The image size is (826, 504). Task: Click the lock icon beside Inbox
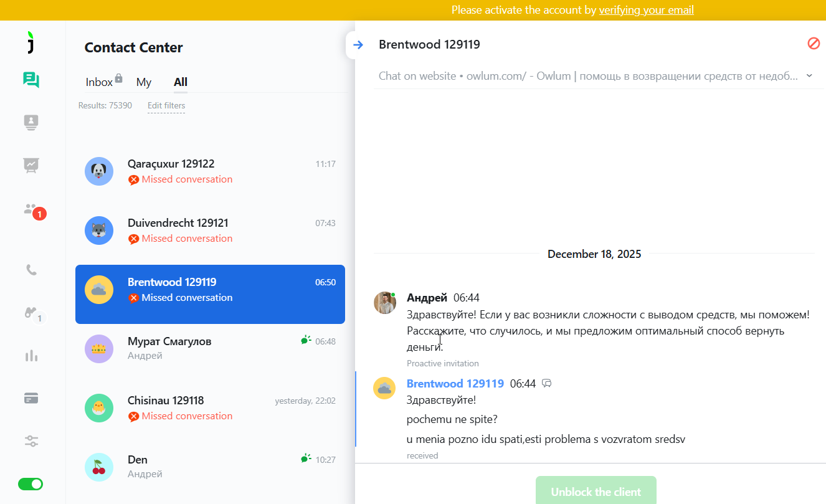click(119, 78)
